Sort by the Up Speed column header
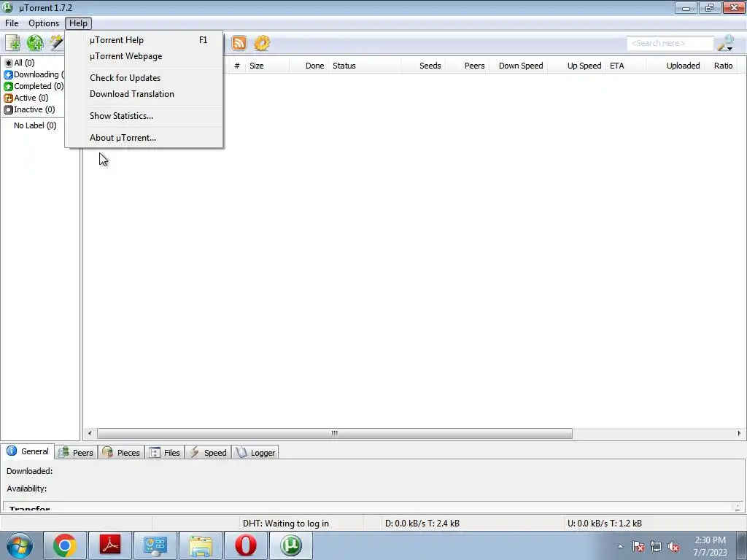The image size is (747, 560). [577, 66]
